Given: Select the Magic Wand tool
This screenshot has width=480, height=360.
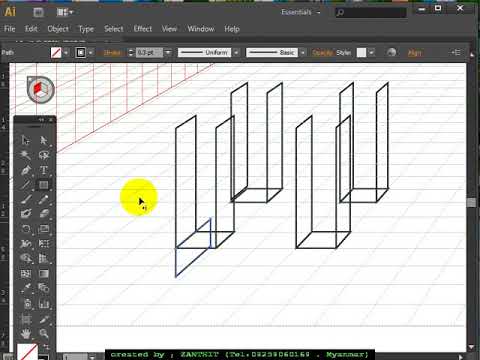Looking at the screenshot, I should tap(26, 155).
